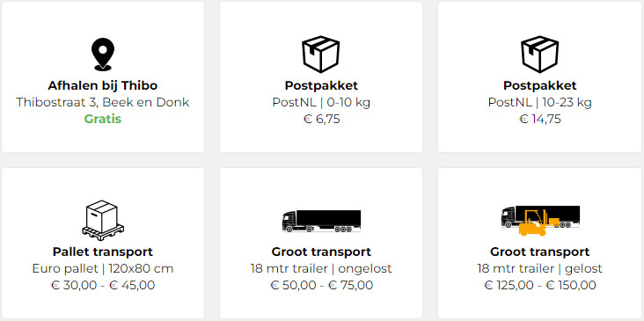This screenshot has height=321, width=644.
Task: Click the black trailer truck icon
Action: point(321,221)
